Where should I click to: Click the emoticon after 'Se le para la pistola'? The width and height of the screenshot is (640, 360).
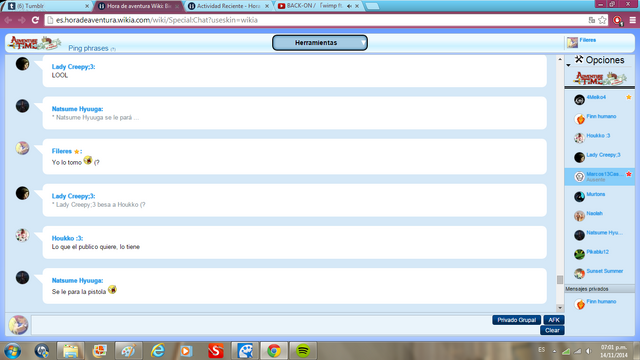112,290
